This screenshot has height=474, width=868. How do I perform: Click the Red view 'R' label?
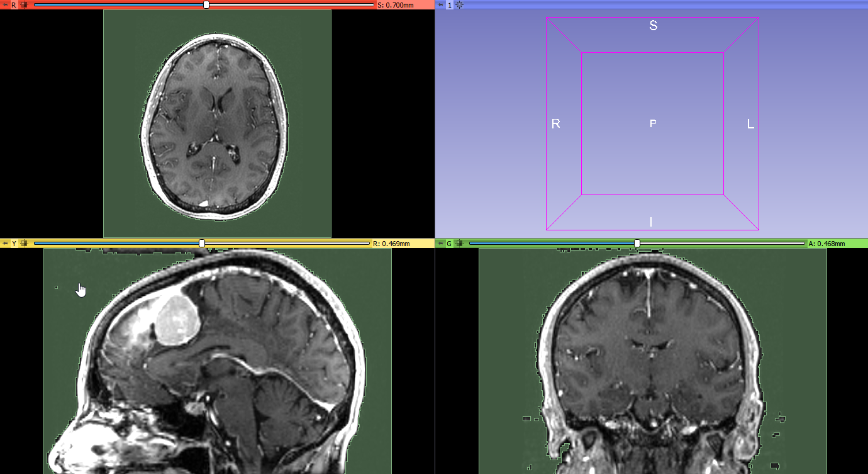[14, 4]
